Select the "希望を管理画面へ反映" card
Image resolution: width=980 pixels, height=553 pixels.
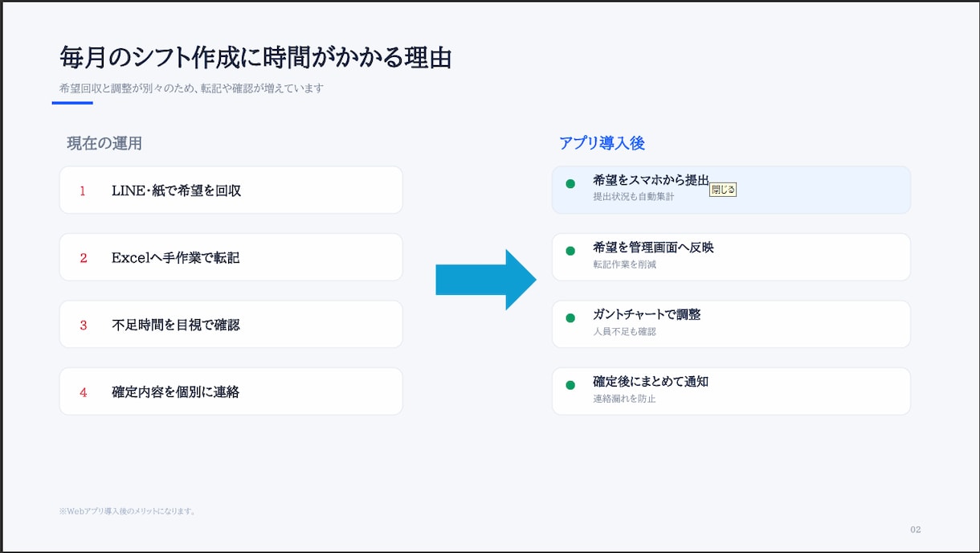coord(731,257)
